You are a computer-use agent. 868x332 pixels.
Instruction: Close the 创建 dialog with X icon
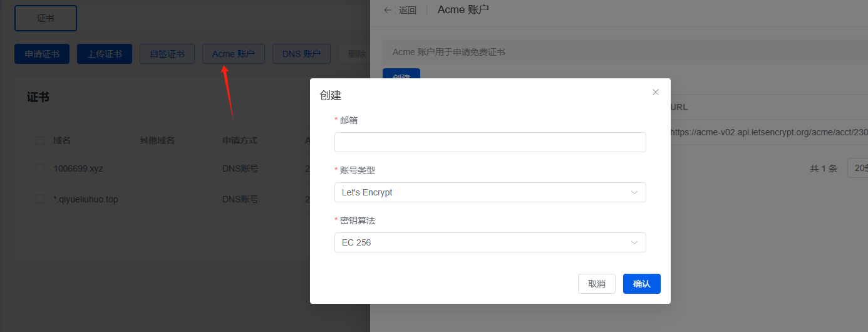pyautogui.click(x=656, y=92)
